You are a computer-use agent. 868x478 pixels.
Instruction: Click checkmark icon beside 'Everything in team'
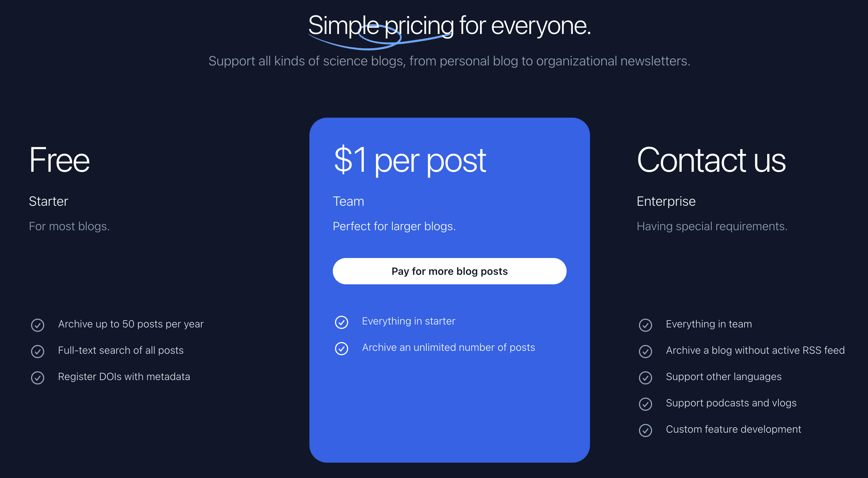pos(646,325)
